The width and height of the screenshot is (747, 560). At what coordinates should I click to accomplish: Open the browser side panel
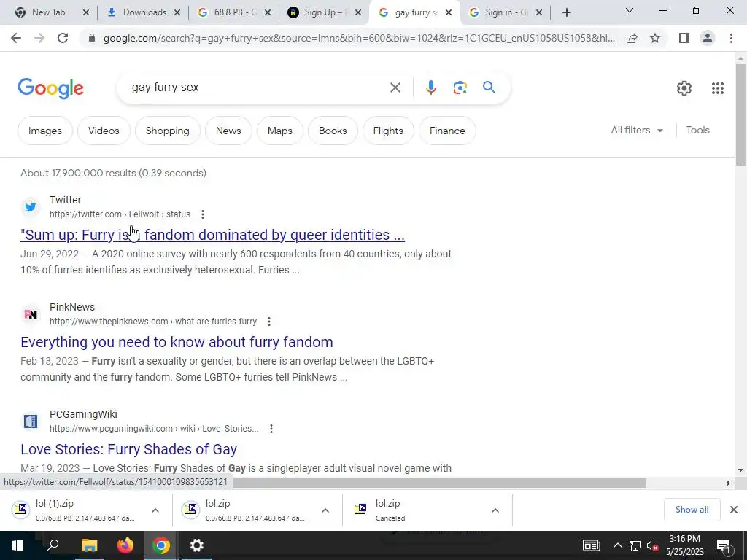click(x=684, y=38)
